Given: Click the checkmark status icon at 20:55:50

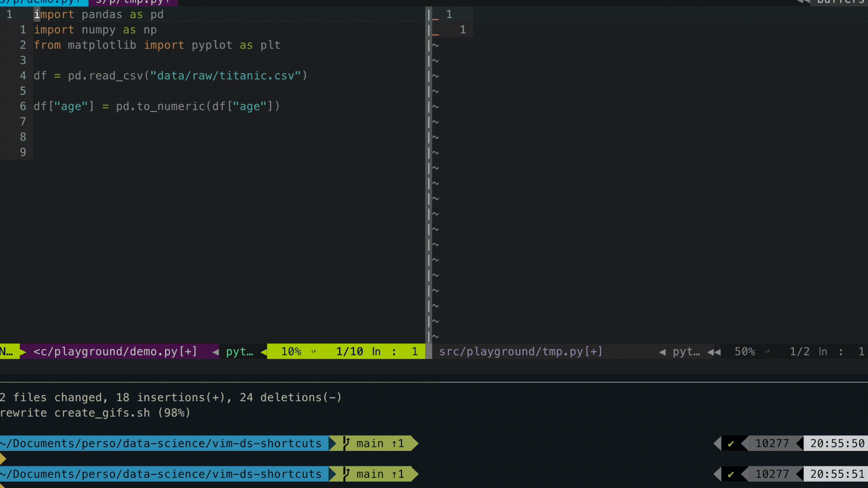Looking at the screenshot, I should pyautogui.click(x=731, y=444).
